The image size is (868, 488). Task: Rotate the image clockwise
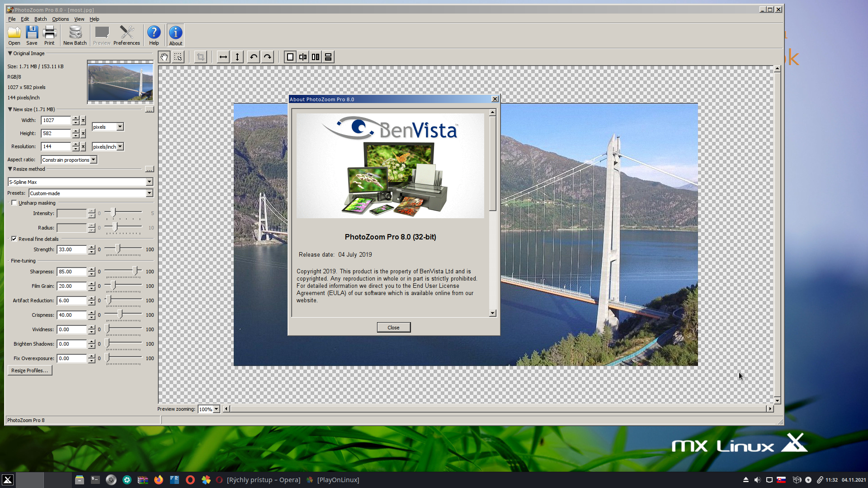point(268,57)
